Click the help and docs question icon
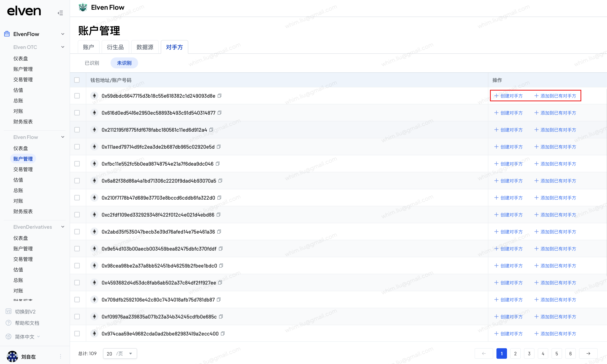The image size is (607, 364). click(9, 323)
